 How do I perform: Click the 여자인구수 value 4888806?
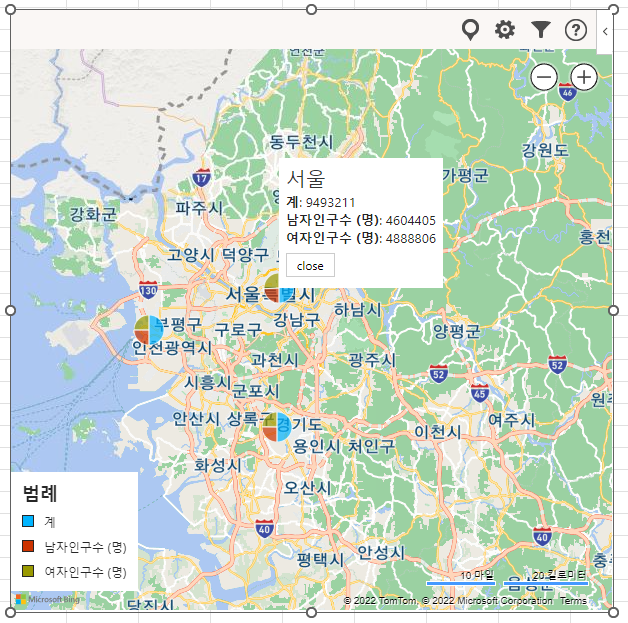point(411,239)
